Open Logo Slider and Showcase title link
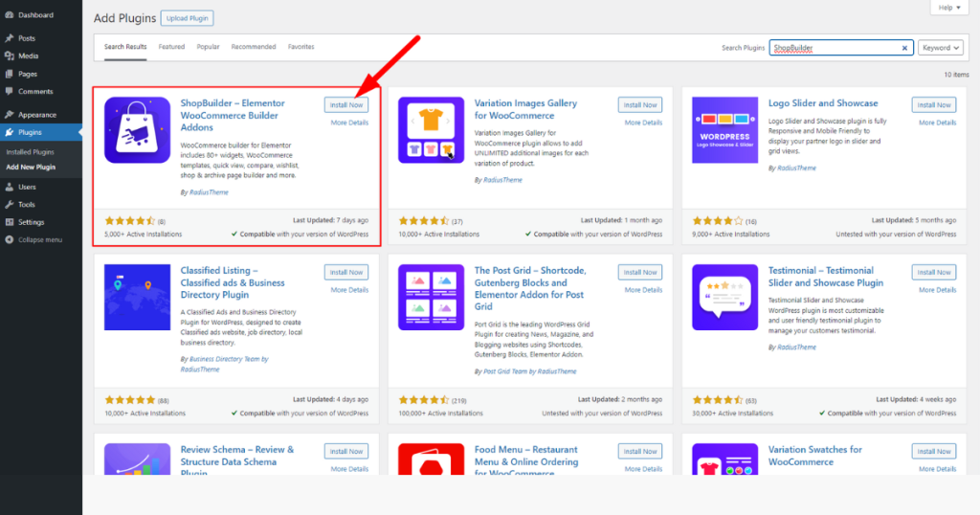This screenshot has width=980, height=515. (x=822, y=103)
